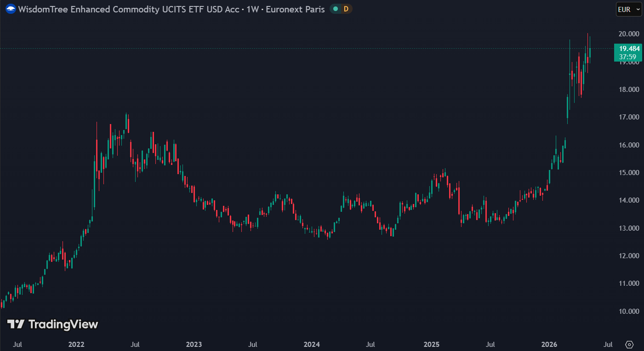Click the current price label 19.484
Viewport: 644px width, 351px height.
point(629,49)
